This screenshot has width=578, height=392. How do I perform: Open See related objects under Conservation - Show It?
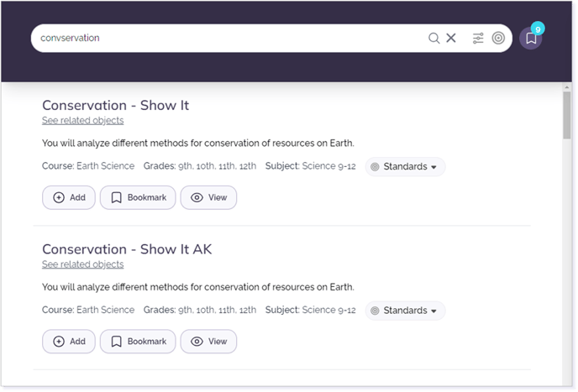pyautogui.click(x=82, y=121)
